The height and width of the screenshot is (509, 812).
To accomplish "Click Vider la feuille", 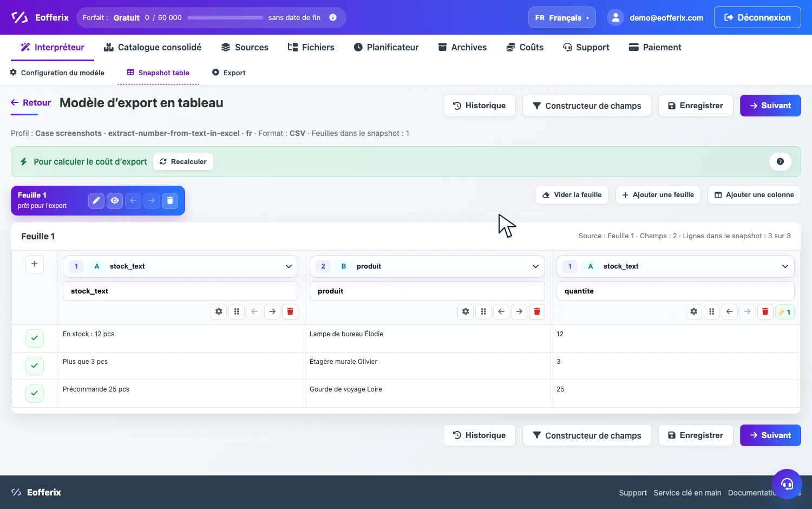I will tap(572, 195).
